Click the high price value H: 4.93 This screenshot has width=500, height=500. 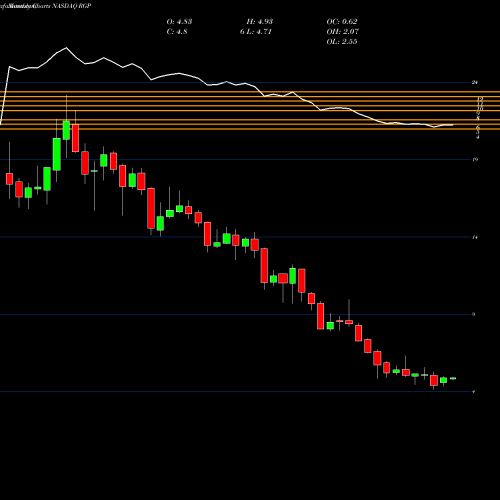coord(260,22)
